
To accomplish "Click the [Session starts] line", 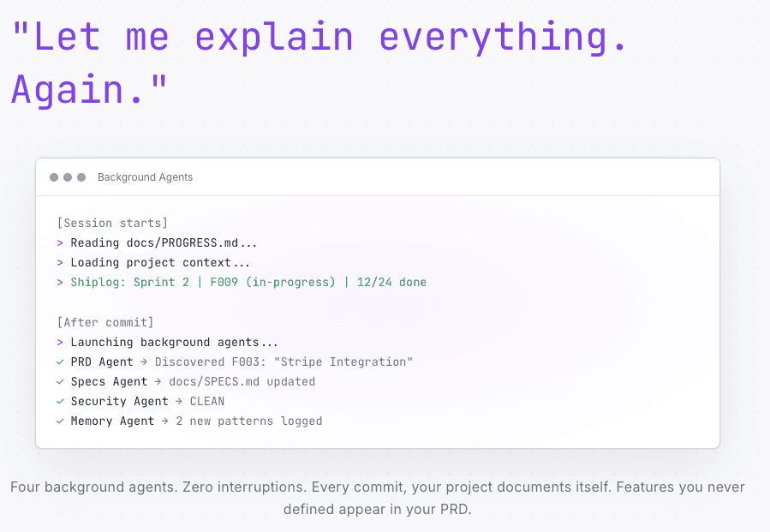I will [x=112, y=224].
